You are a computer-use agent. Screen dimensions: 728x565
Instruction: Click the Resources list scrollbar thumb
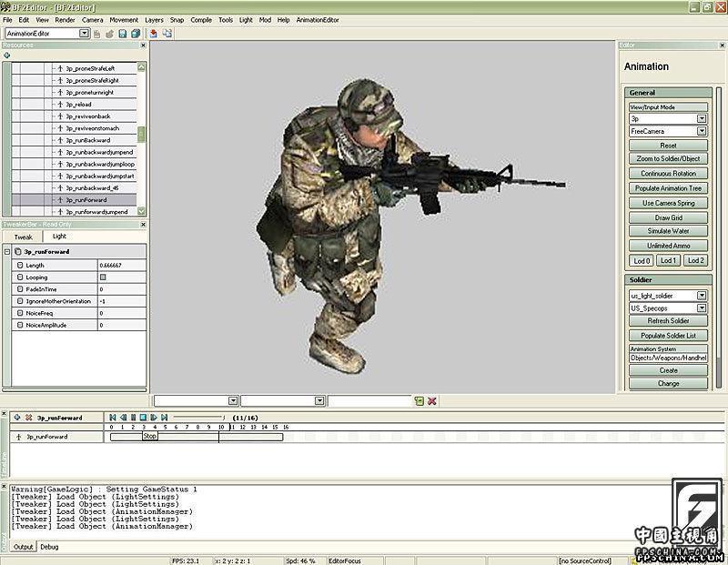click(x=141, y=135)
